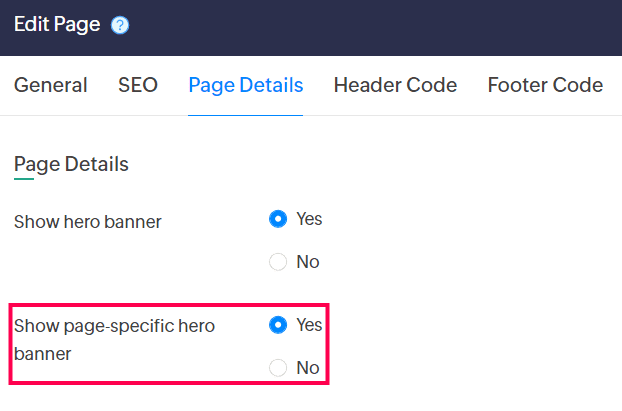Click the Edit Page dialog title

(57, 25)
